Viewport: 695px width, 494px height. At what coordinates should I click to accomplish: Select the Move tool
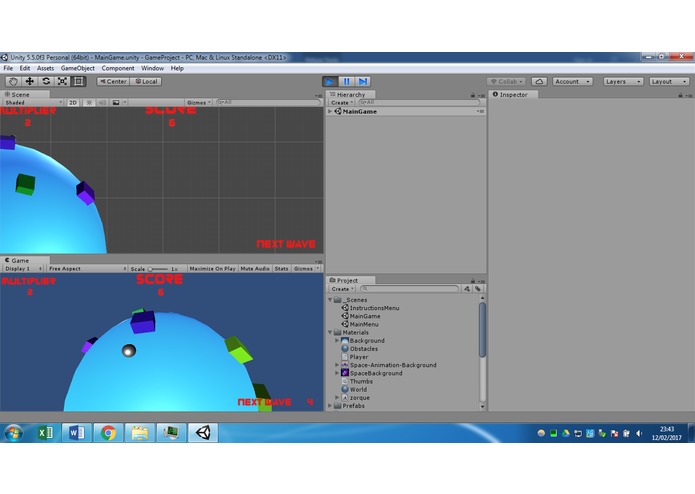30,82
